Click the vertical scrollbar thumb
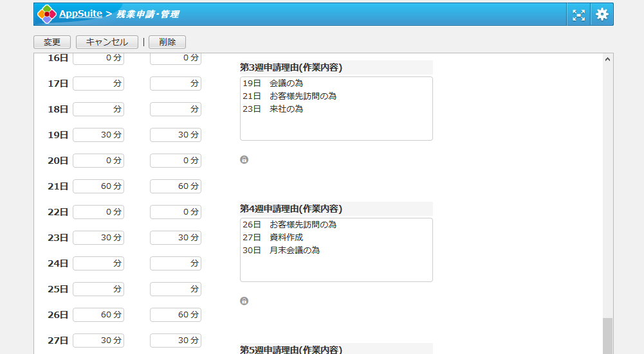Viewport: 644px width, 354px height. coord(607,335)
